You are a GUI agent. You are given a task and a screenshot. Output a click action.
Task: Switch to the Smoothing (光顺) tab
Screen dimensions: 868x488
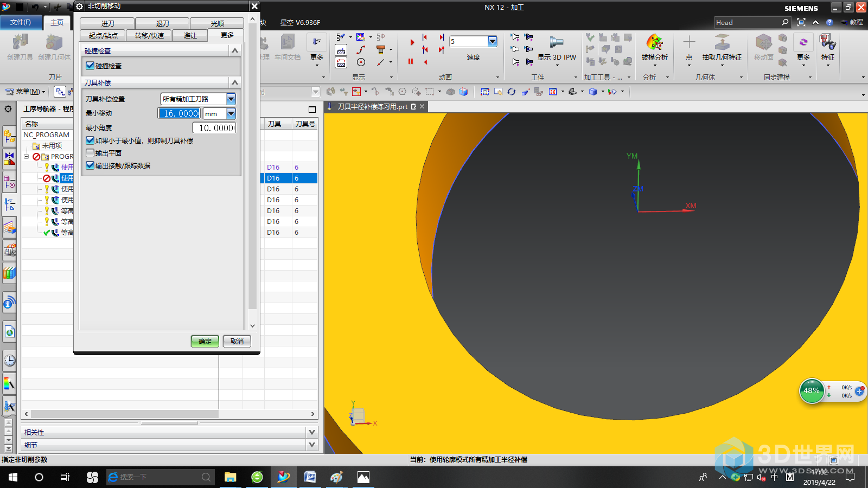(217, 23)
